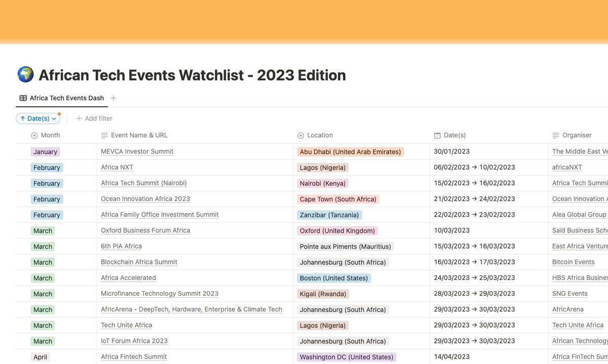Click the February tag in Africa NXT row
This screenshot has width=608, height=364.
[47, 168]
